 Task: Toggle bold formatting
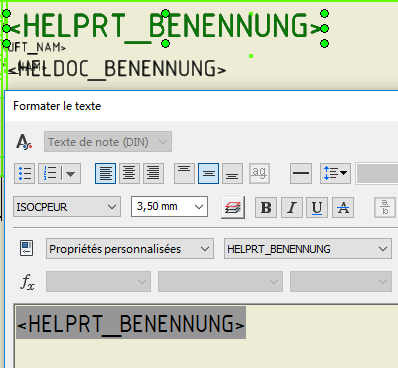click(x=266, y=208)
